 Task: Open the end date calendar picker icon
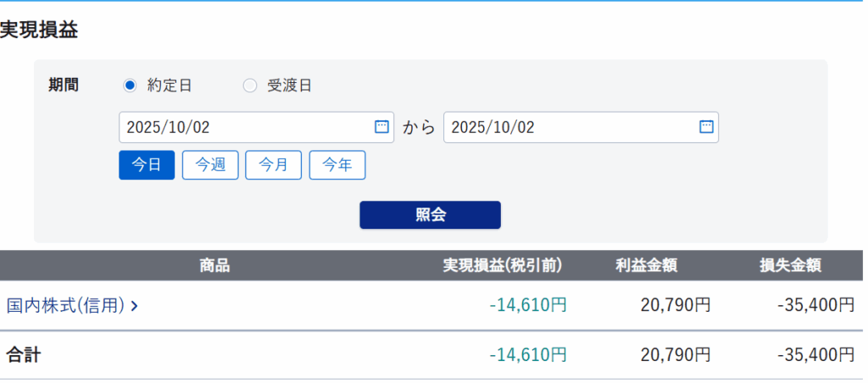click(706, 127)
